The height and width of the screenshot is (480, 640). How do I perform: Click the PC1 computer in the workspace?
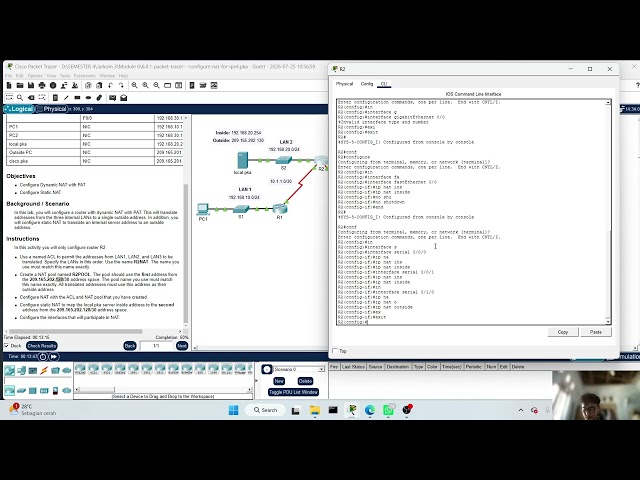pos(202,209)
